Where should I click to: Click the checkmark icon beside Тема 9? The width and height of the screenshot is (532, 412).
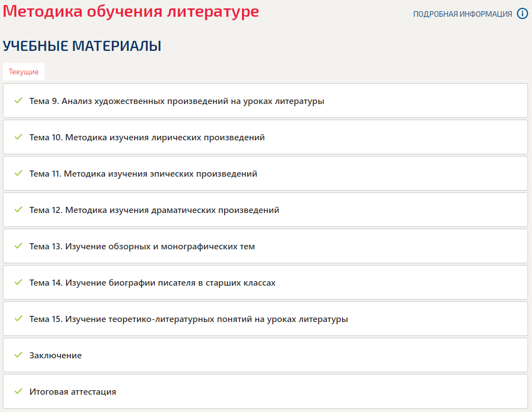18,101
